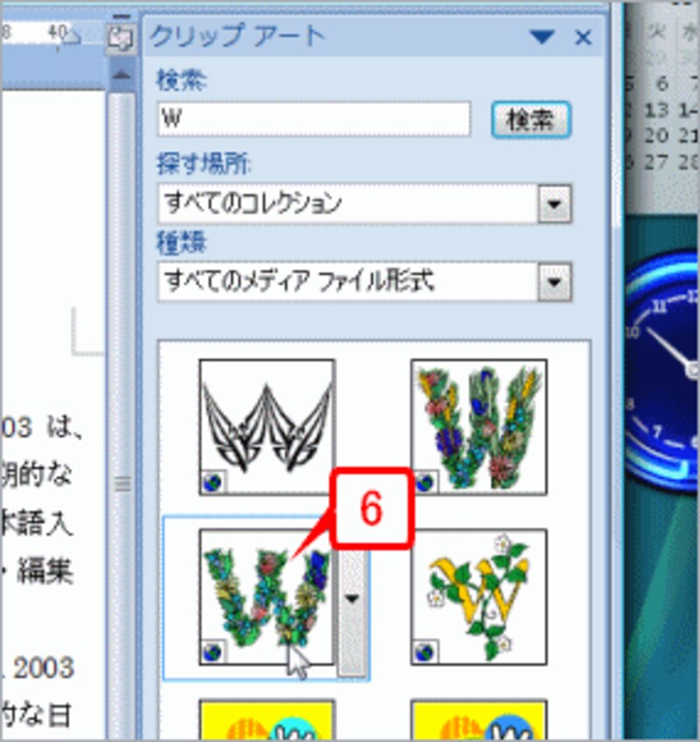Open the dropdown arrow on the selected W clip
700x742 pixels.
(x=353, y=598)
